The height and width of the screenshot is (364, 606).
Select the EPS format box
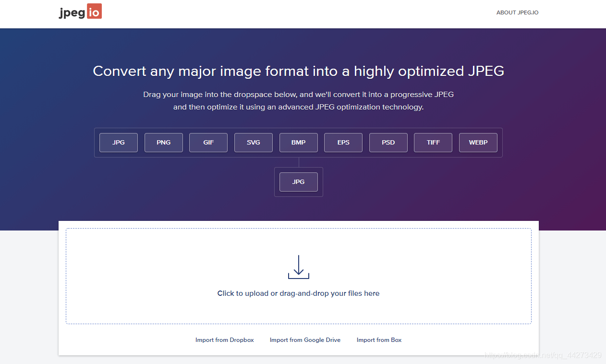pyautogui.click(x=343, y=143)
